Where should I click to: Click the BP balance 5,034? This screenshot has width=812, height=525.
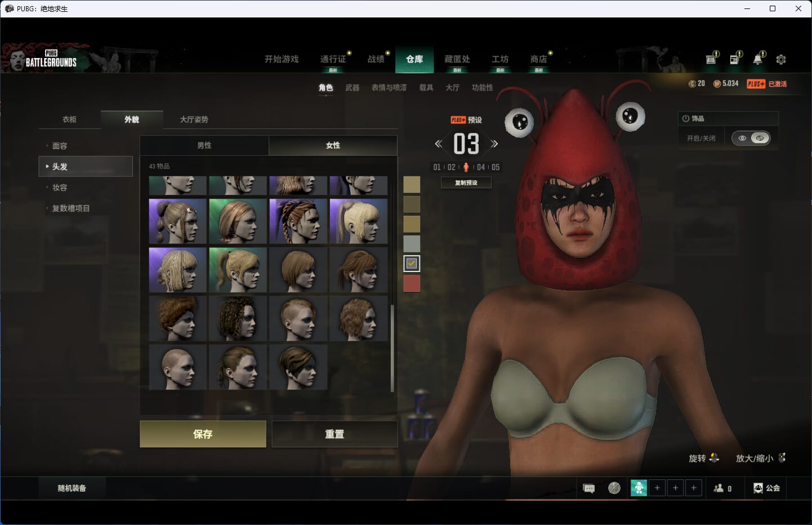726,83
